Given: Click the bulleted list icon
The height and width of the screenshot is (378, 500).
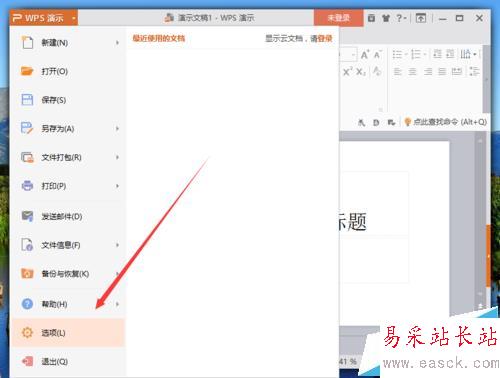Looking at the screenshot, I should click(397, 54).
